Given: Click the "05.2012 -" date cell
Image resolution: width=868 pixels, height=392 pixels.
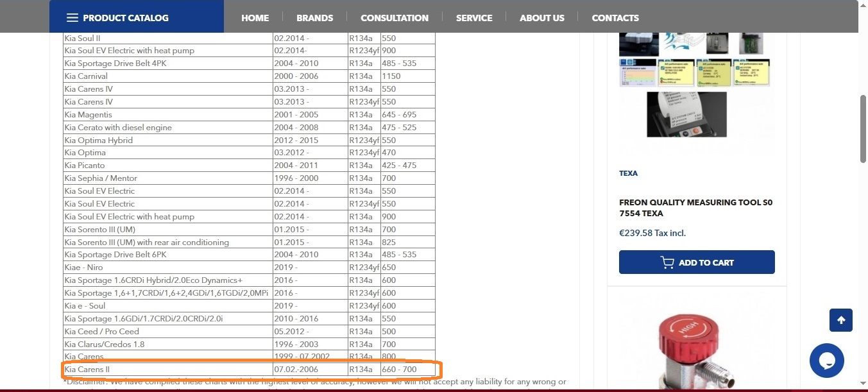Looking at the screenshot, I should 310,332.
